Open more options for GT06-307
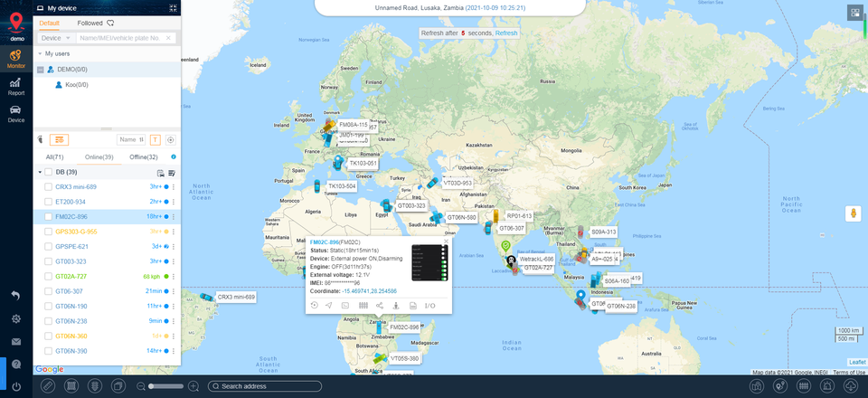 (174, 292)
